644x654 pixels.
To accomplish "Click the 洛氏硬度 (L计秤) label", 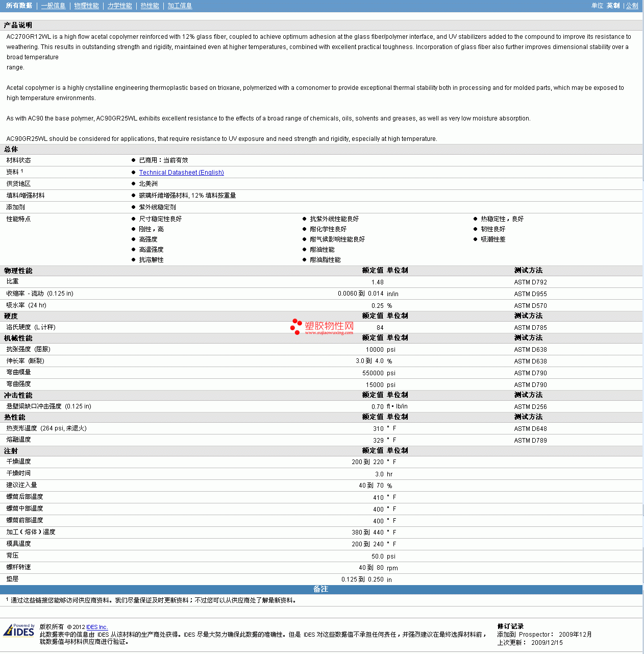I will (x=31, y=327).
